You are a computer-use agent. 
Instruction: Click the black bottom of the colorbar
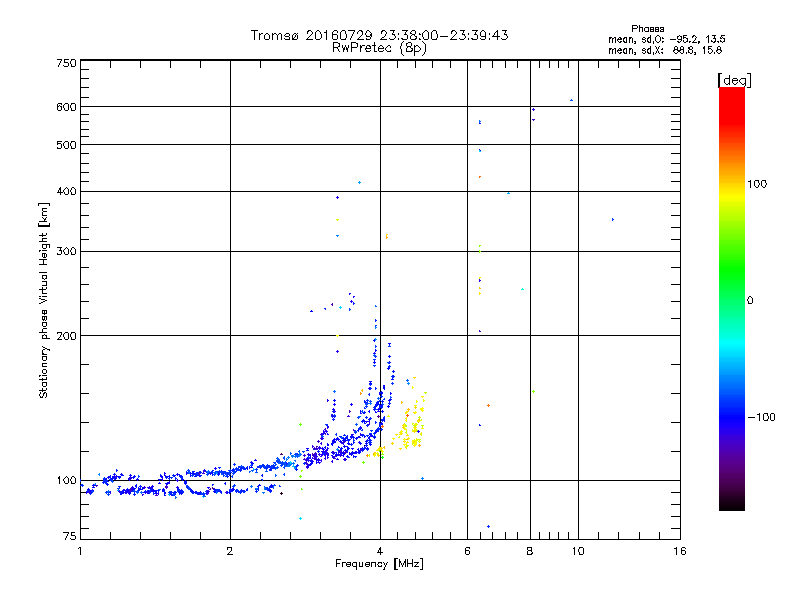coord(732,503)
